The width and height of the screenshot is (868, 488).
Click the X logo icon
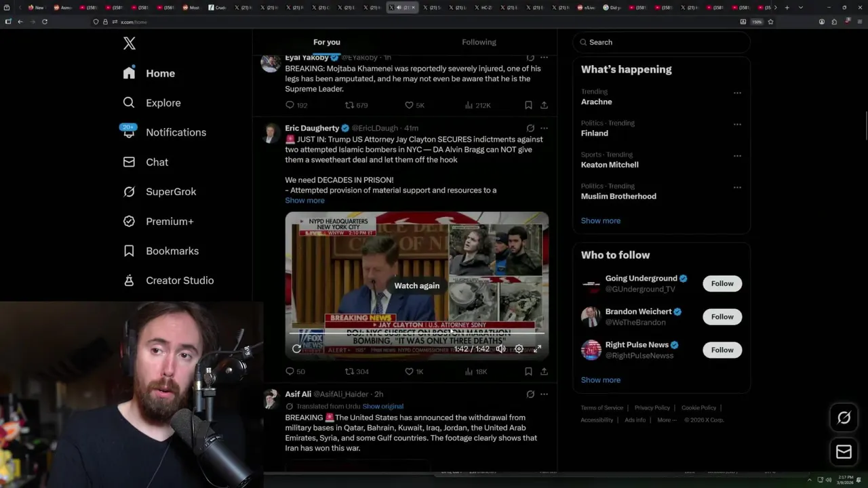[130, 43]
